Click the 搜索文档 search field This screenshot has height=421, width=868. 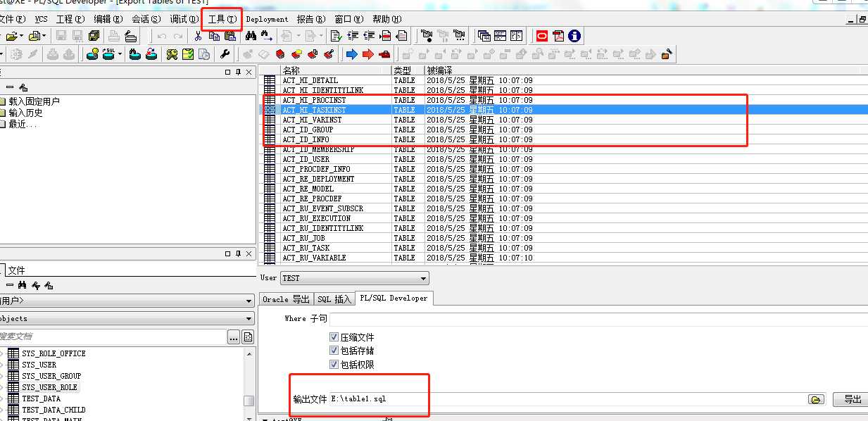113,337
